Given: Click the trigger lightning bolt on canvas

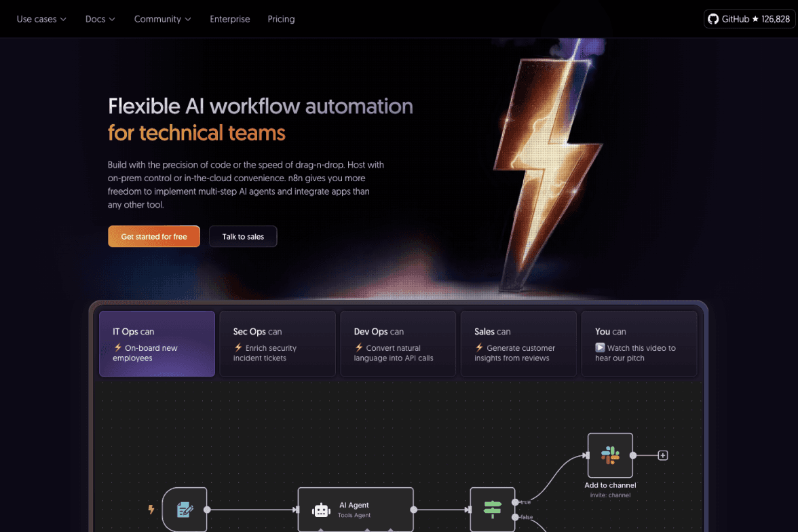Looking at the screenshot, I should click(151, 509).
